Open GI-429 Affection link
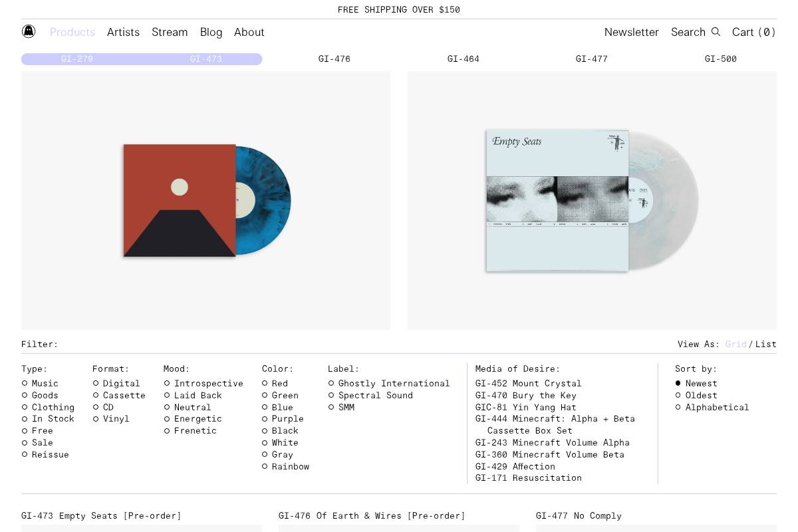Screen dimensions: 798x532 (515, 467)
